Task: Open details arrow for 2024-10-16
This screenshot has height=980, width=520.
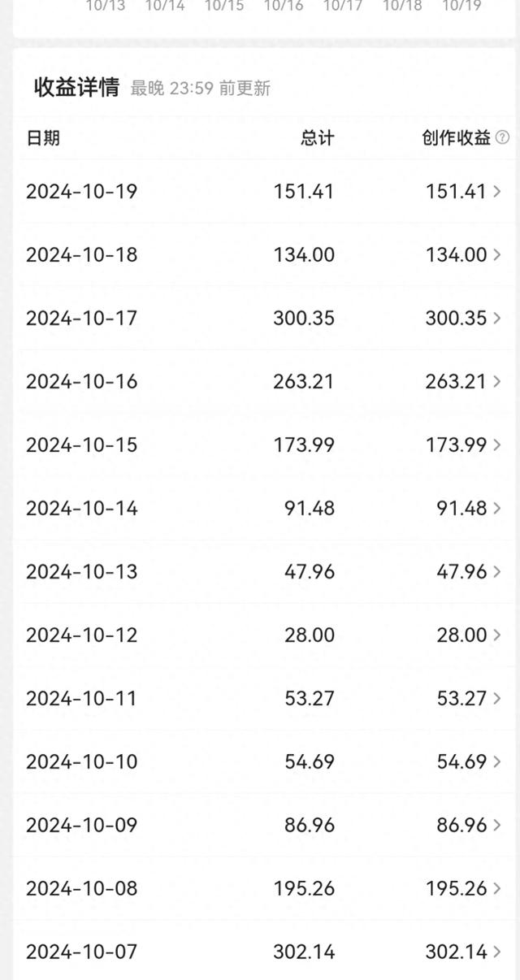Action: tap(497, 382)
